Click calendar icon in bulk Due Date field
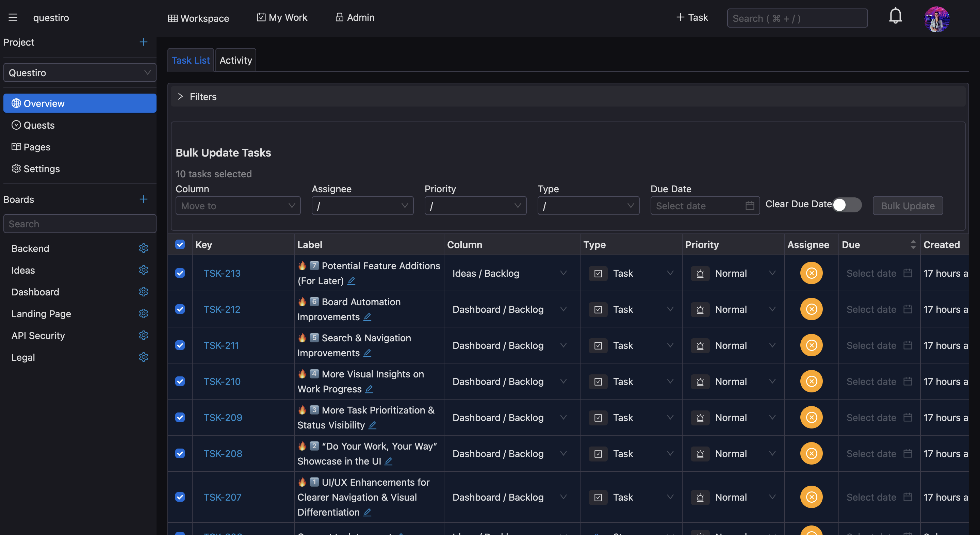The image size is (980, 535). point(749,206)
